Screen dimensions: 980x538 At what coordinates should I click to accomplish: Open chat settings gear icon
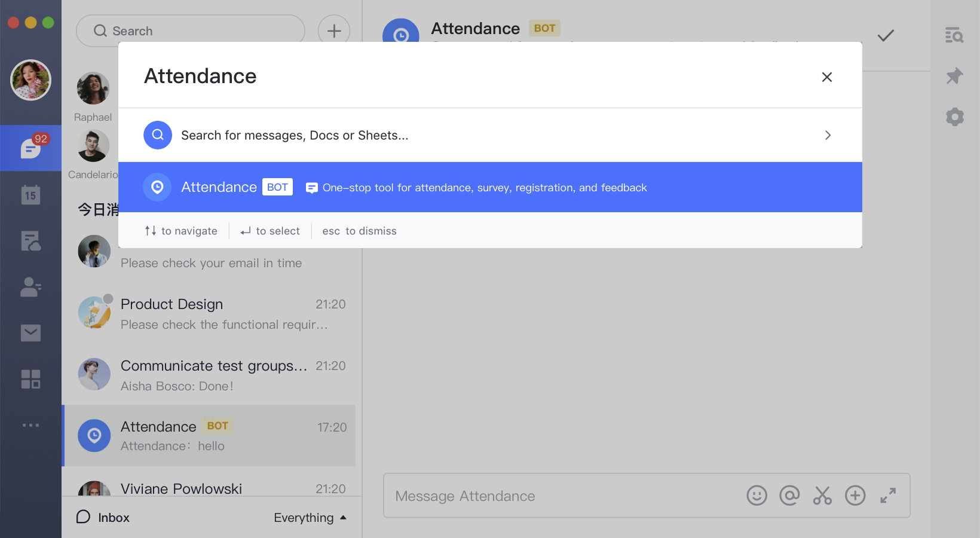[x=954, y=117]
